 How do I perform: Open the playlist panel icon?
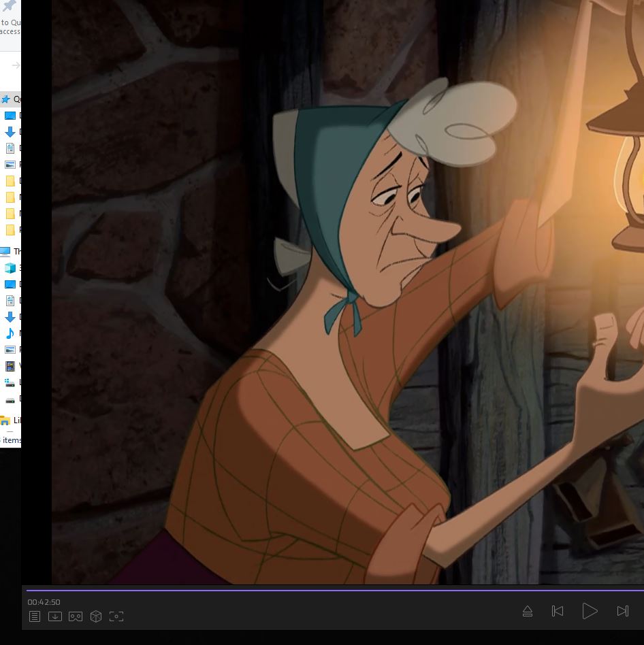[35, 616]
